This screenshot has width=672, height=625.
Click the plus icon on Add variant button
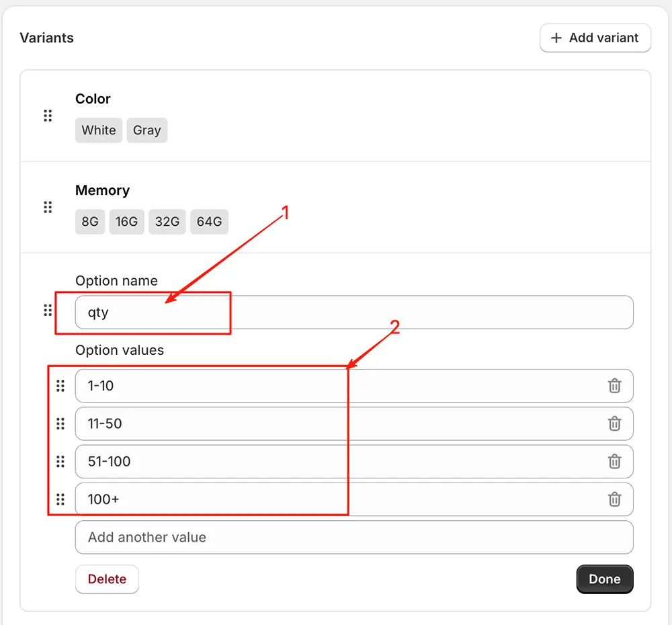[x=557, y=38]
